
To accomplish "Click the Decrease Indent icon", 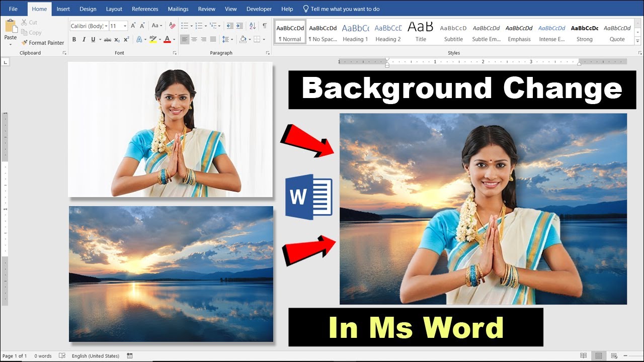I will [x=230, y=26].
